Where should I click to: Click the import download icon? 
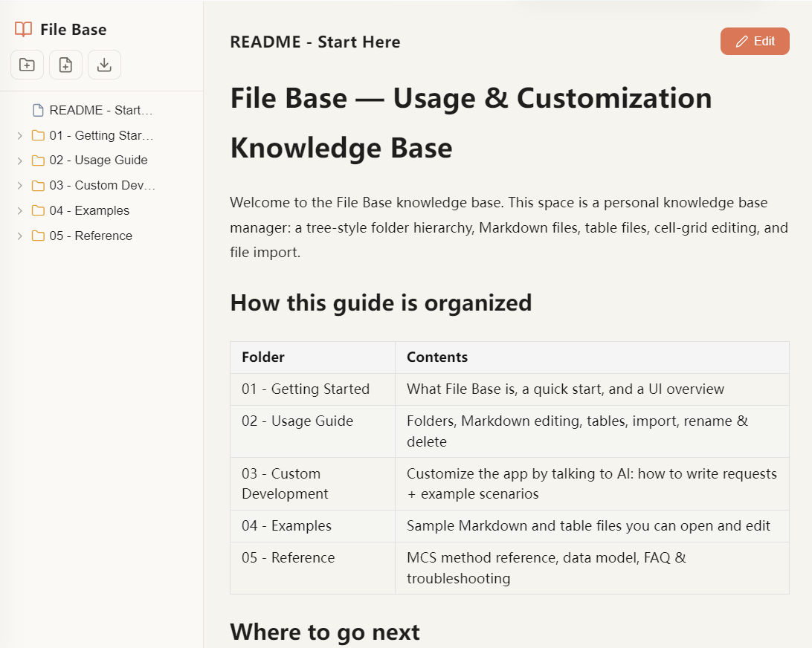[x=104, y=65]
